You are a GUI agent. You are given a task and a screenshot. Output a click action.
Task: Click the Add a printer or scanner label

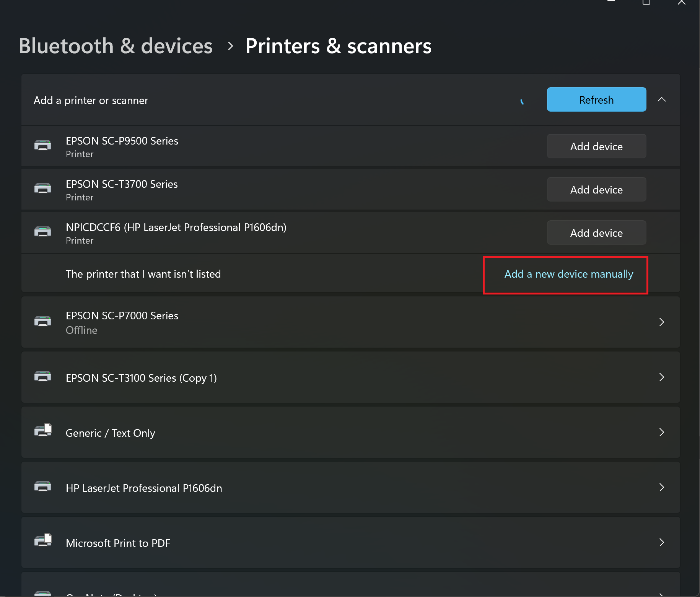tap(91, 100)
